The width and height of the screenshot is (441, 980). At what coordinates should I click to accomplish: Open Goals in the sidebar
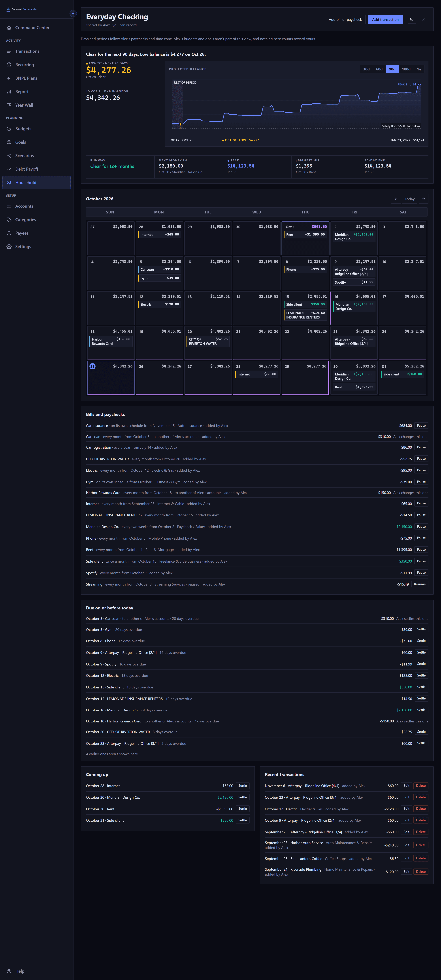click(x=37, y=142)
